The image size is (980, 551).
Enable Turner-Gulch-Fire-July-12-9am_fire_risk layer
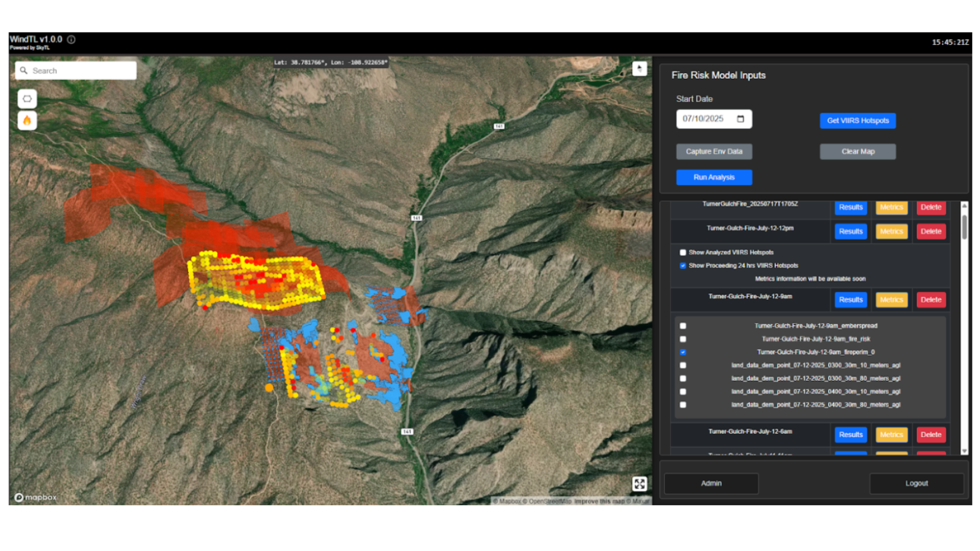click(x=683, y=339)
